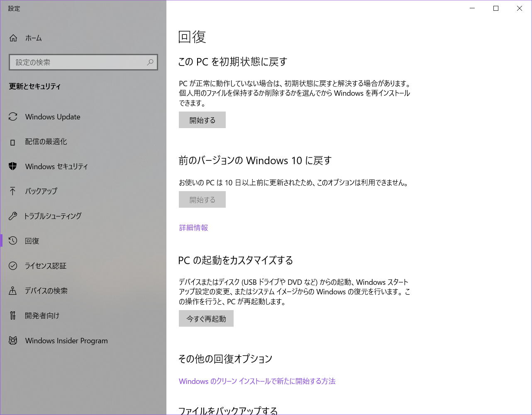Close the 設定 window

520,8
